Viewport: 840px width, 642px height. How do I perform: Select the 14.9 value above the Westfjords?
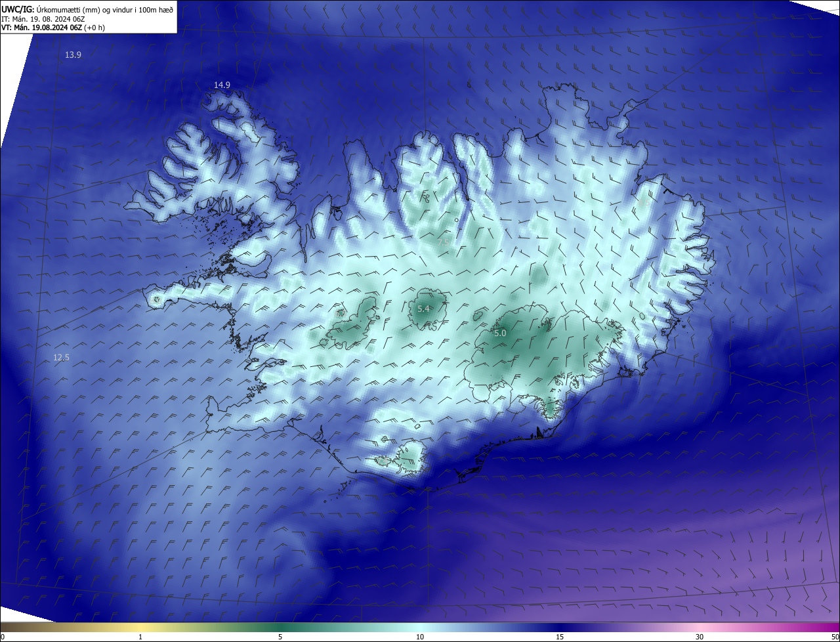coord(222,85)
